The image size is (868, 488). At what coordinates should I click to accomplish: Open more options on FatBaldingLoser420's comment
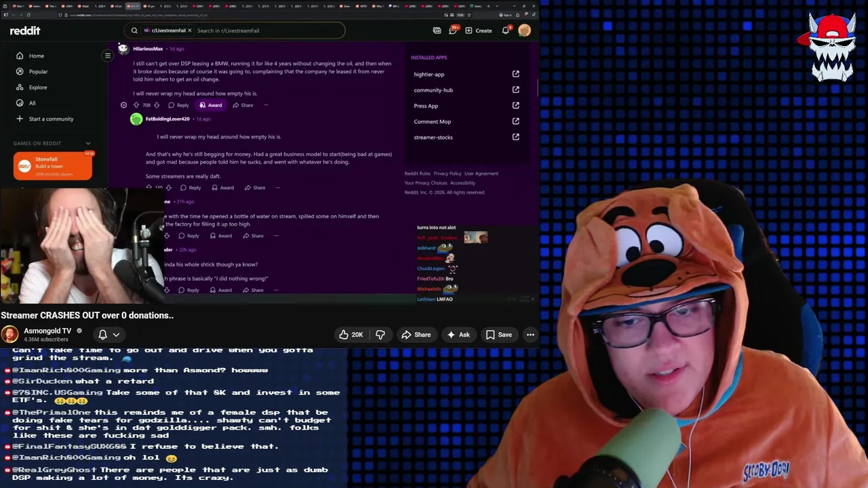278,188
